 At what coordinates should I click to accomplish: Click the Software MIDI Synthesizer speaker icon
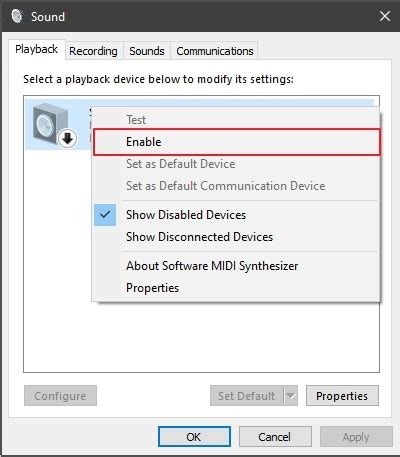pyautogui.click(x=50, y=124)
